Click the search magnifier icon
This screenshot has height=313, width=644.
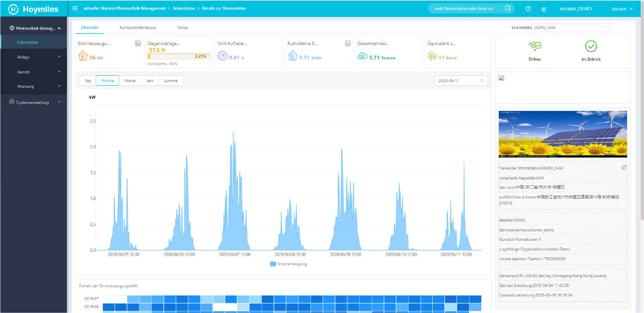pos(508,8)
